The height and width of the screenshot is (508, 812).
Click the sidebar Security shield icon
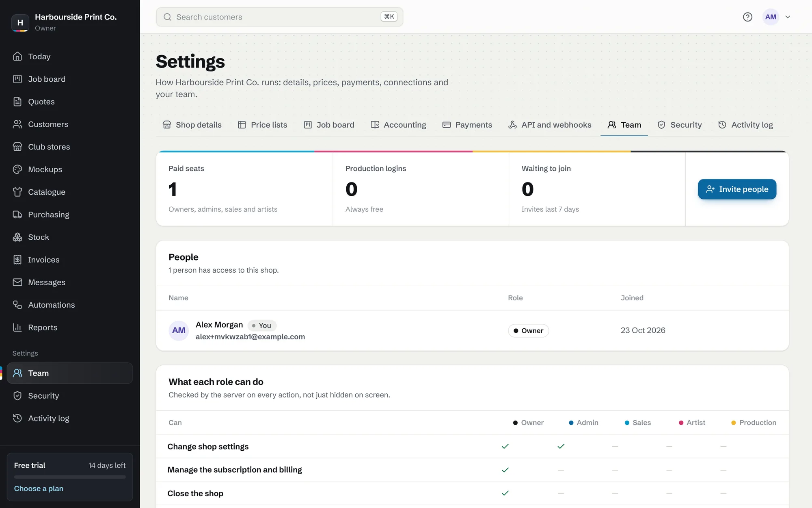(17, 395)
